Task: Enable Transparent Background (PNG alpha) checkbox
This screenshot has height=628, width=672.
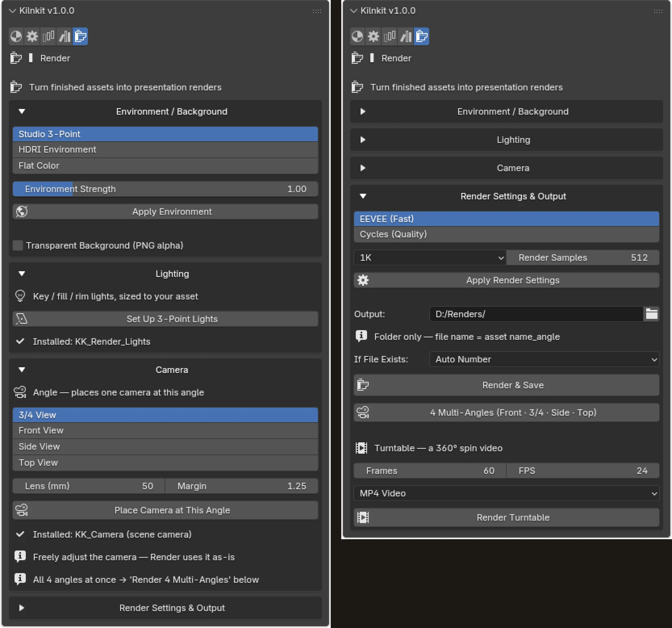Action: 18,245
